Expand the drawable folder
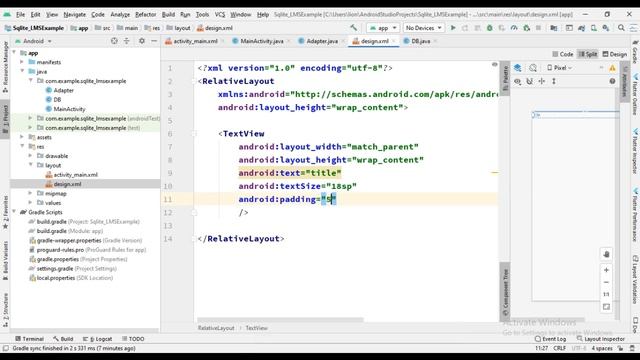640x360 pixels. click(31, 156)
